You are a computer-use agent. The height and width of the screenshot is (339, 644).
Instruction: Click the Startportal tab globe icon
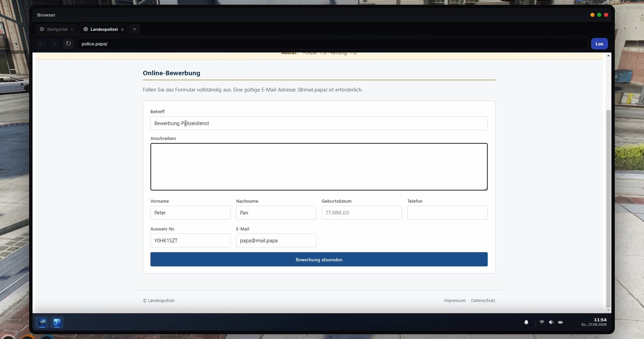42,29
